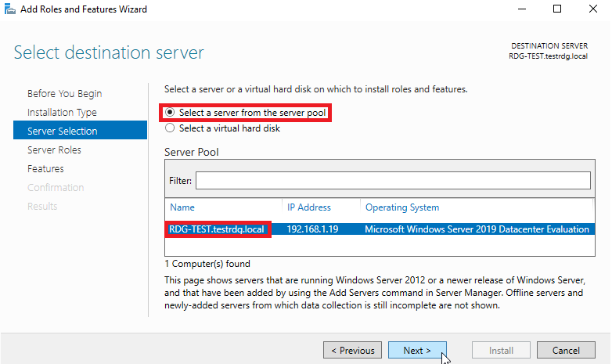Cancel the wizard
This screenshot has height=364, width=612.
(566, 351)
